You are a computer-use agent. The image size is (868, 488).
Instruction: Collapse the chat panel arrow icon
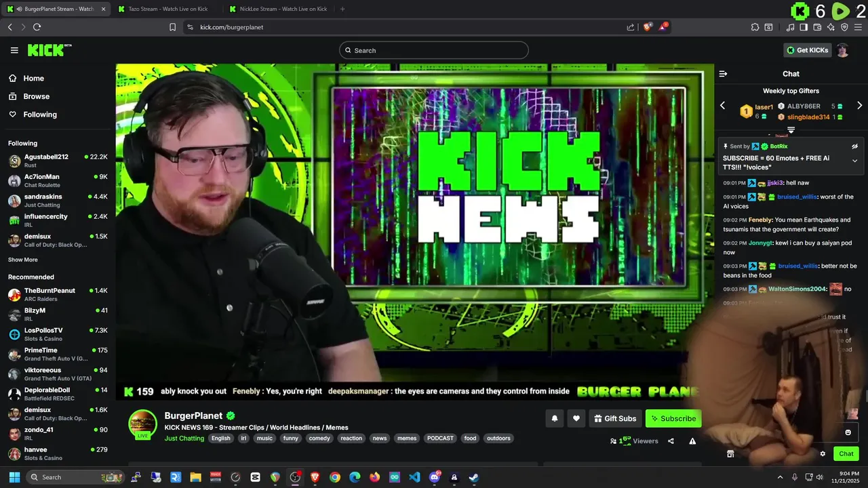723,74
